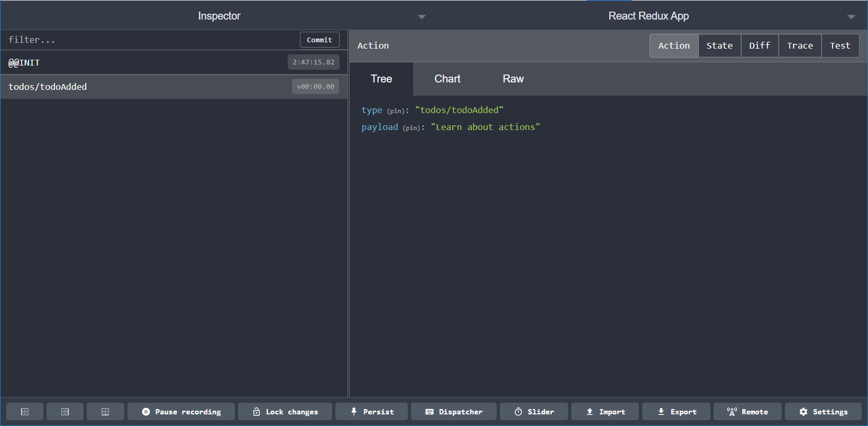Switch to the State tab
This screenshot has width=868, height=426.
pyautogui.click(x=719, y=46)
